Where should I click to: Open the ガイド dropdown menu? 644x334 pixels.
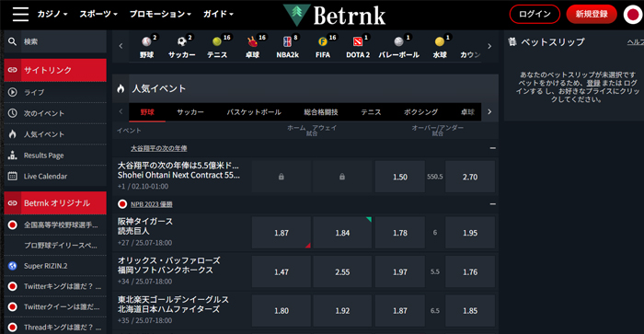click(x=218, y=14)
